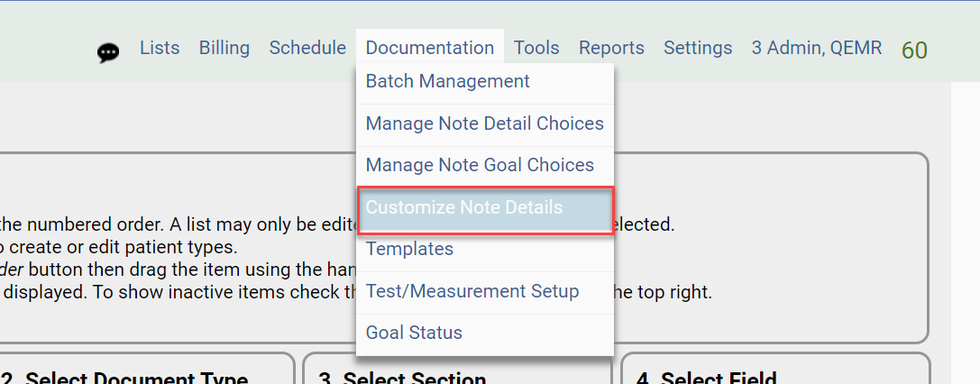This screenshot has height=384, width=980.
Task: Open the Reports menu
Action: (611, 48)
